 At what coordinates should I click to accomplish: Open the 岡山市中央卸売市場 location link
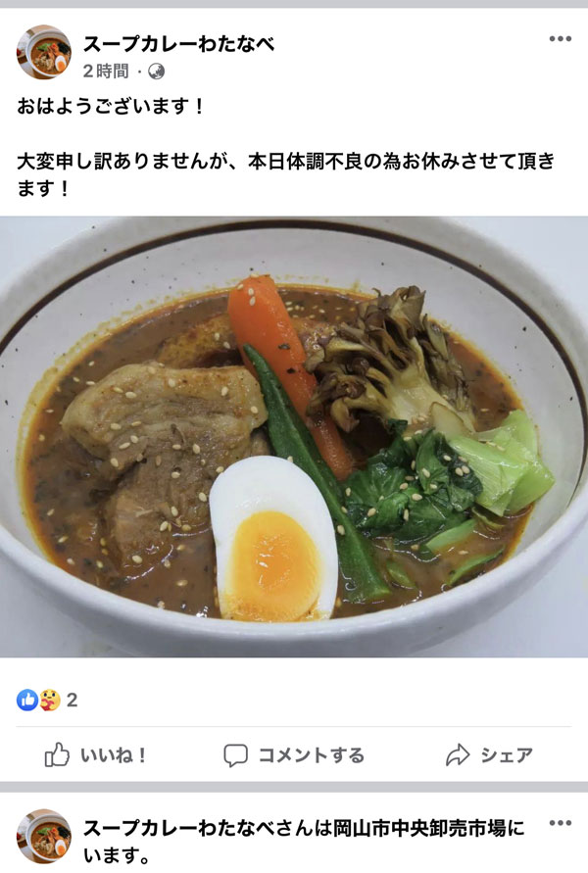[419, 828]
